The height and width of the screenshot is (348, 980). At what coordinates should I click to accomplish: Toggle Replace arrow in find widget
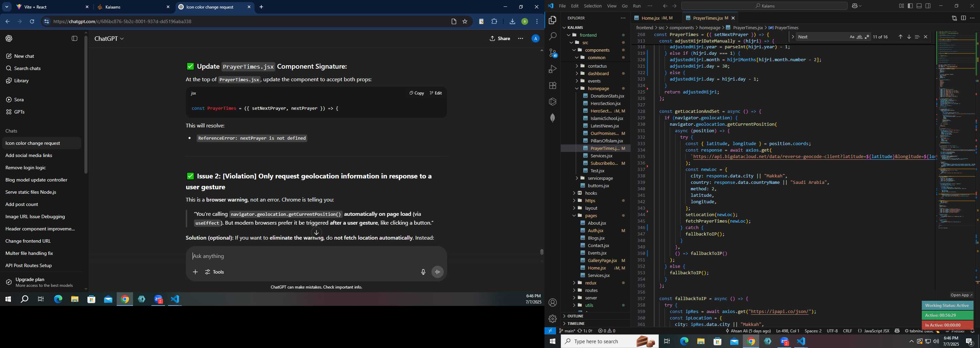tap(793, 37)
